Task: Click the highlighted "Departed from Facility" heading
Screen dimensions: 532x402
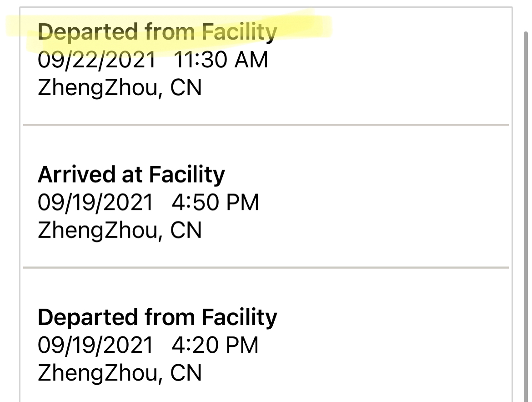Action: (x=157, y=32)
